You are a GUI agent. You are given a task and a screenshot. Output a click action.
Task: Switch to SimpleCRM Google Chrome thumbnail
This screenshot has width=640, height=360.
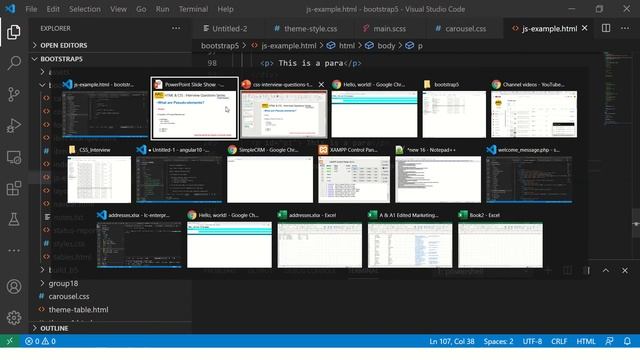tap(270, 173)
